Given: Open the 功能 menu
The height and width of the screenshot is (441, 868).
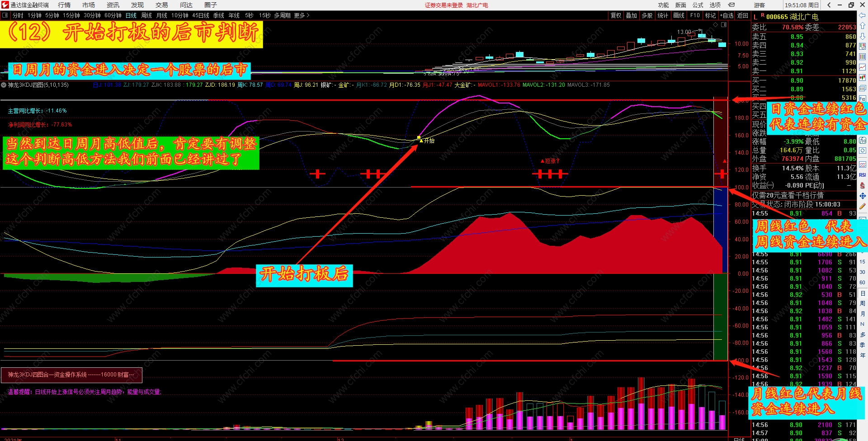Looking at the screenshot, I should click(664, 5).
